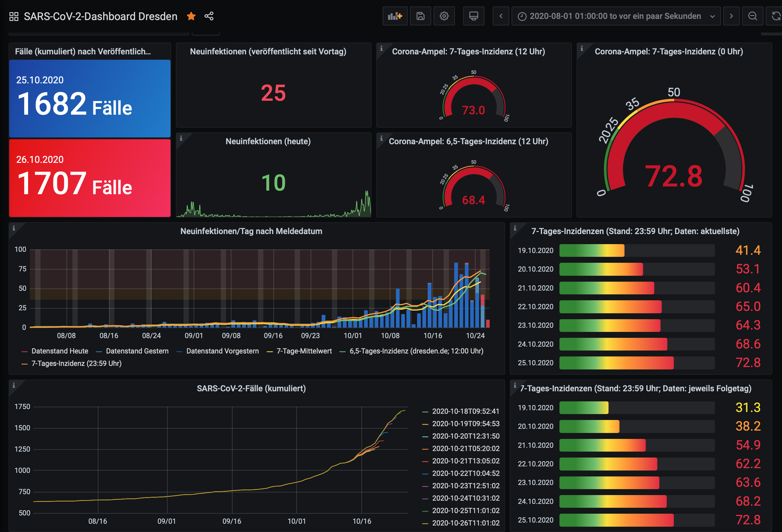This screenshot has width=782, height=532.
Task: Click the cycle view mode monitor icon
Action: pos(473,16)
